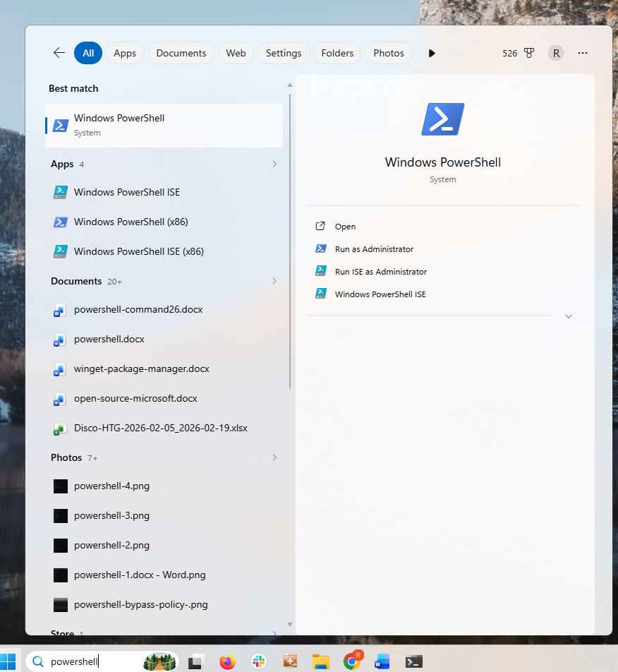Open Firefox from the taskbar
The width and height of the screenshot is (618, 672).
(x=227, y=661)
